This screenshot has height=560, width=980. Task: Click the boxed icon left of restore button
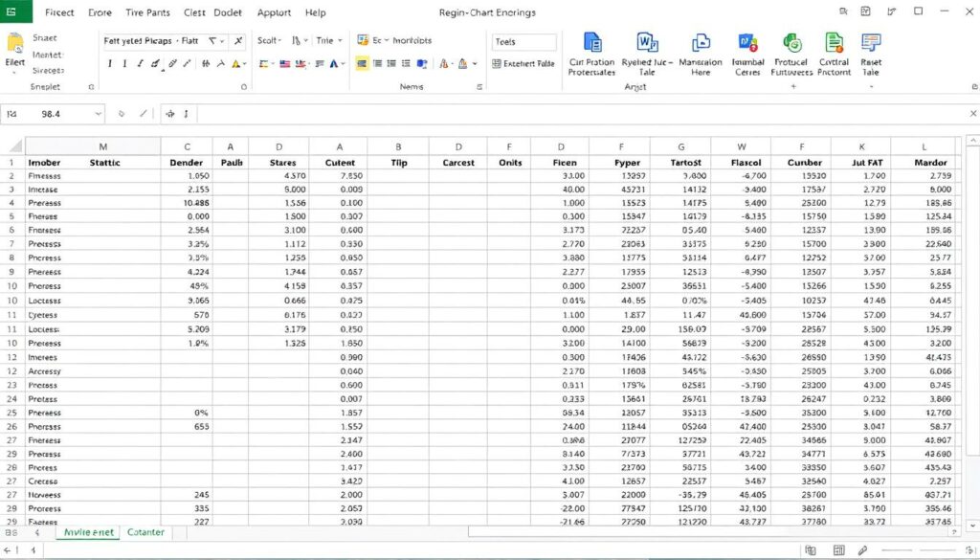[x=865, y=11]
